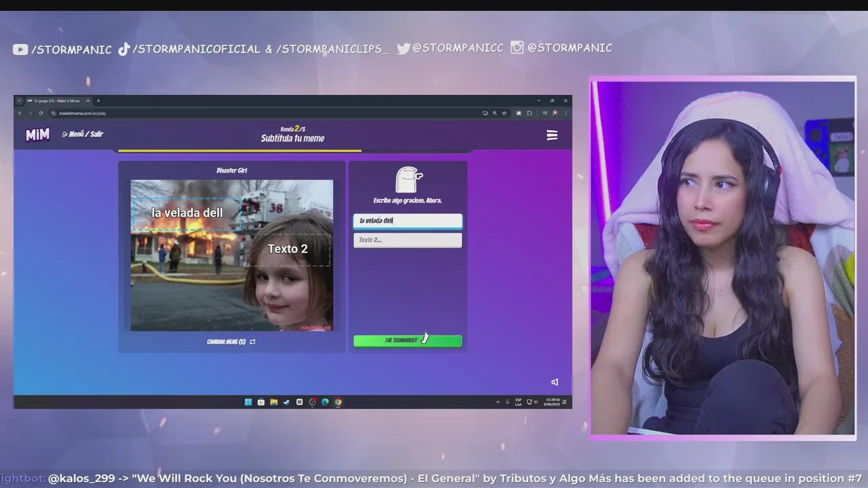Open the Chrome three-dot menu
Screen dimensions: 868x488
pyautogui.click(x=566, y=113)
